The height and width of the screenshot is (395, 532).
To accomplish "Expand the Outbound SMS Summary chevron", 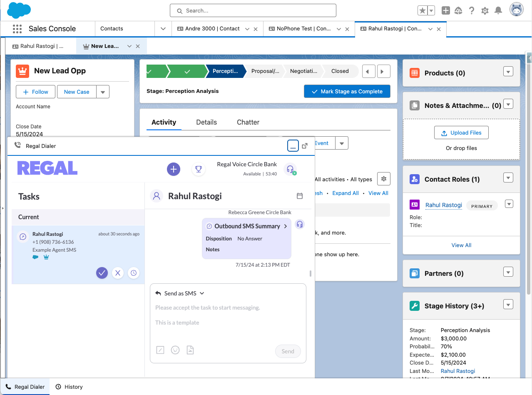I will [x=286, y=226].
